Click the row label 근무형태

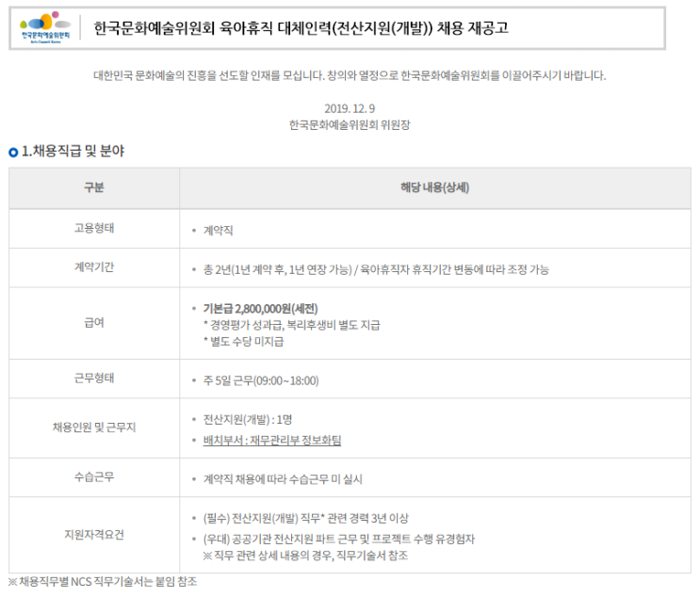pyautogui.click(x=94, y=378)
